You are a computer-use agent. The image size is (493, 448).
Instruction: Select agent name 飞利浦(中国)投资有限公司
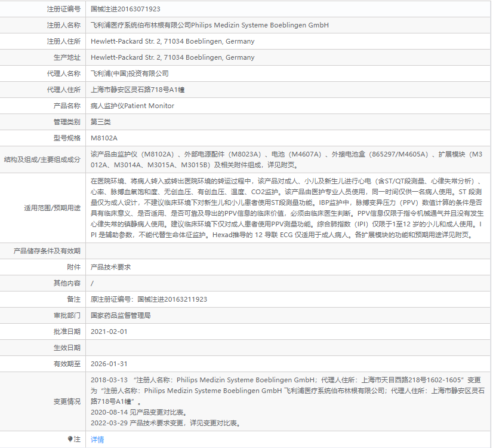(130, 73)
